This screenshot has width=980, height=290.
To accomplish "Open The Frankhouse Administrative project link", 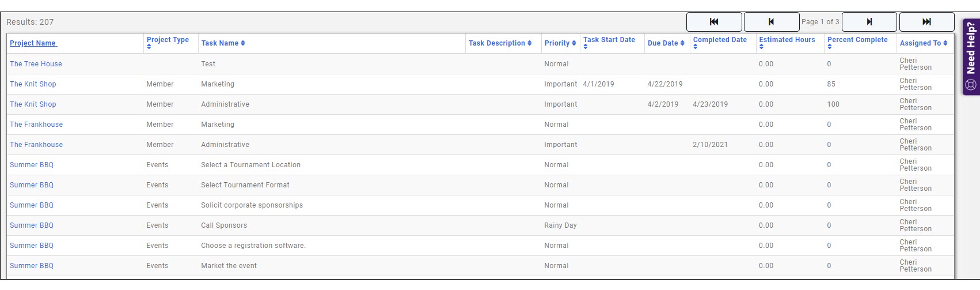I will pyautogui.click(x=36, y=145).
